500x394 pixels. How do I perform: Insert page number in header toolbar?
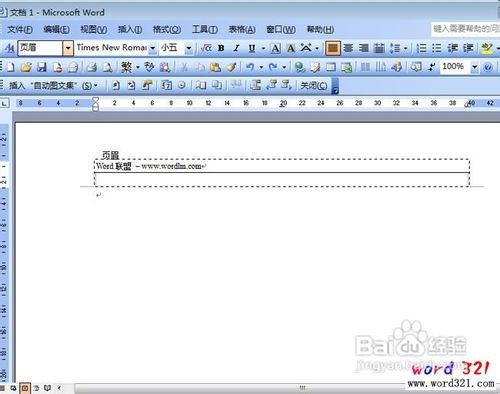[x=116, y=86]
